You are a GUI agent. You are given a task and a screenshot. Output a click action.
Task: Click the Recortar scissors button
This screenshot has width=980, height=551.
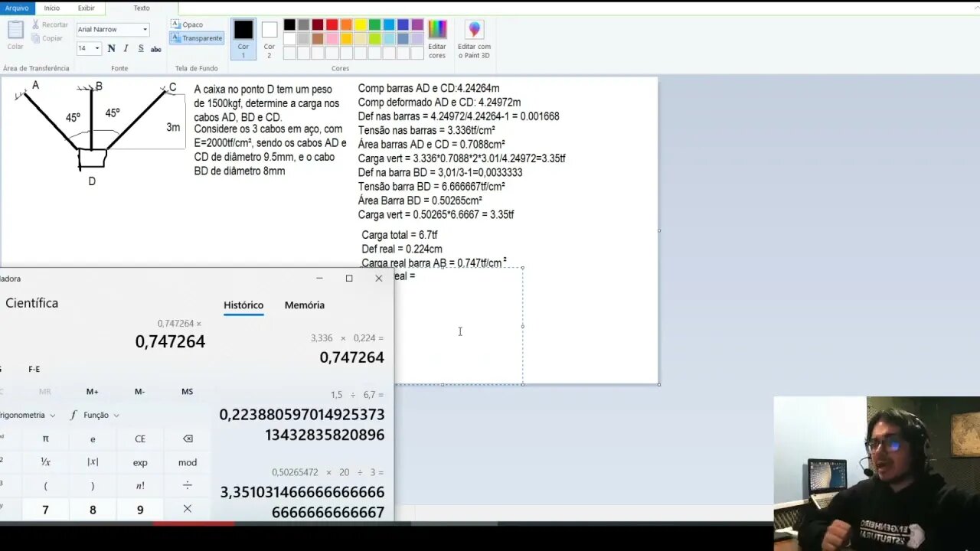50,24
